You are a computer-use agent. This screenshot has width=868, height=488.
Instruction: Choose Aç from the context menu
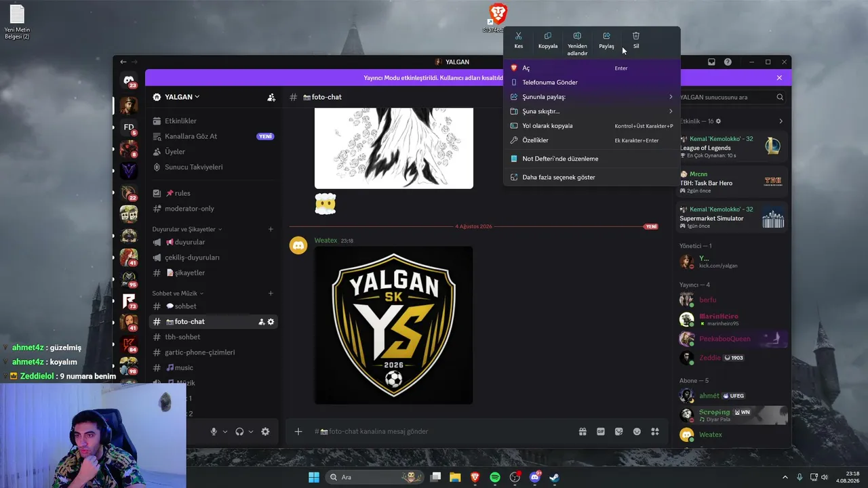tap(591, 68)
